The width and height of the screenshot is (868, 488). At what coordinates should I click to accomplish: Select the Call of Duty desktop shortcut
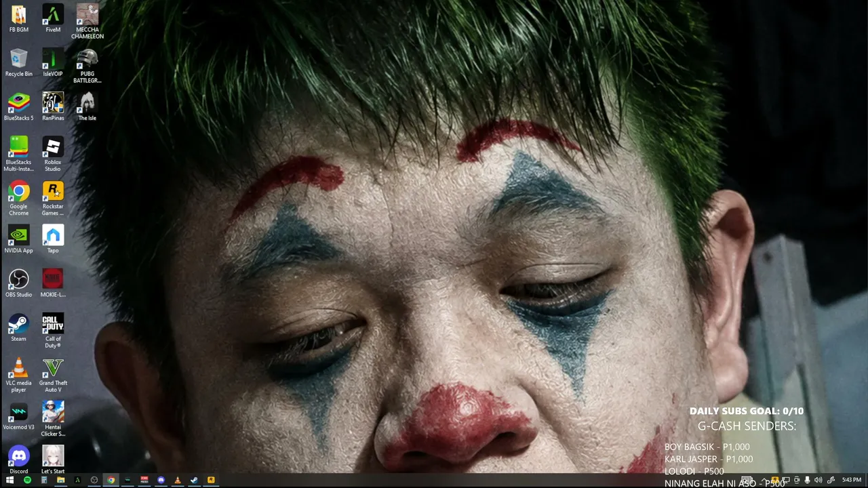[x=53, y=330]
